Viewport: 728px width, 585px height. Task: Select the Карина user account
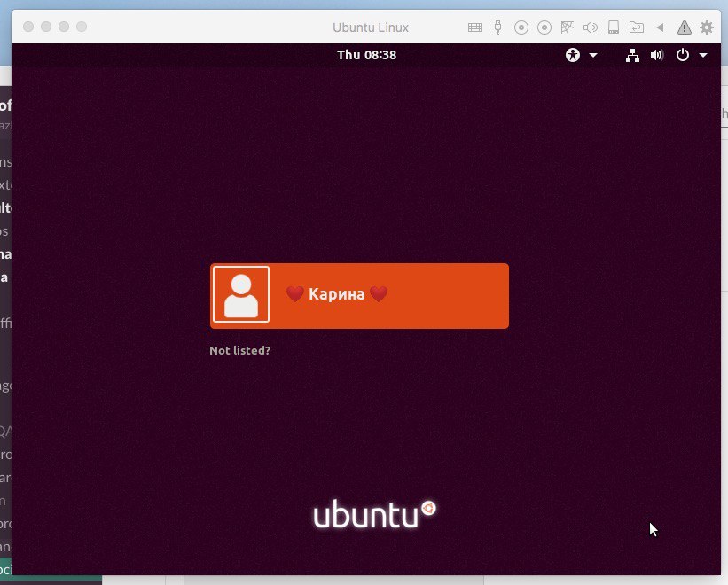click(359, 296)
